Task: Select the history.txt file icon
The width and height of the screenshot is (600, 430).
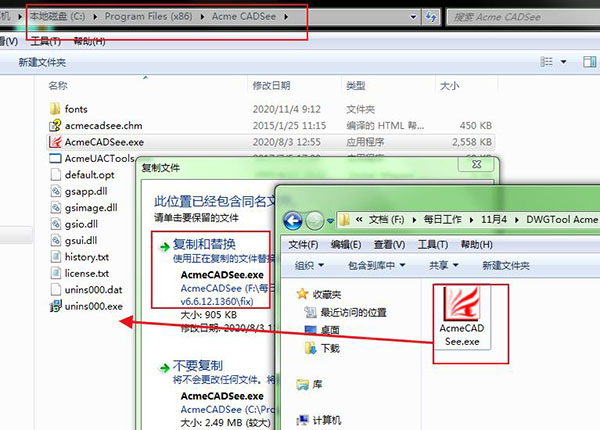Action: [x=55, y=257]
